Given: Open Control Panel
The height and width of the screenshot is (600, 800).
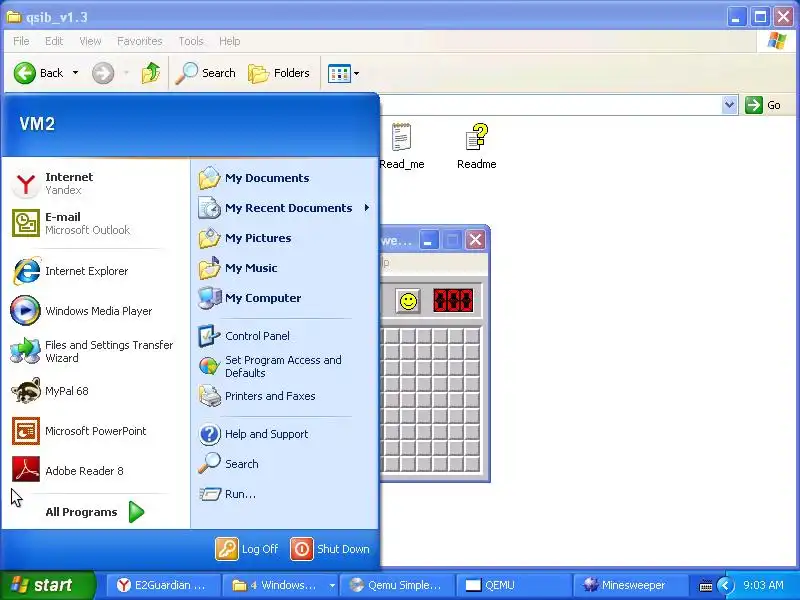Looking at the screenshot, I should point(284,336).
